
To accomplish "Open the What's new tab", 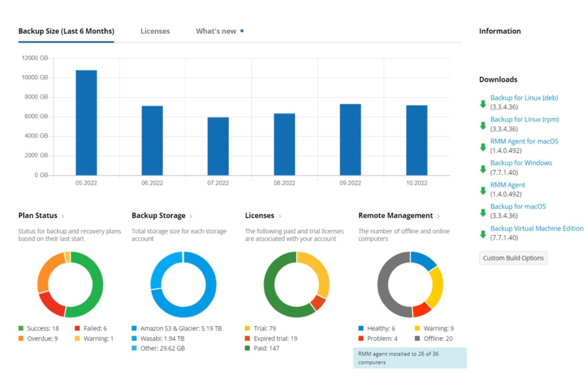I will tap(216, 31).
